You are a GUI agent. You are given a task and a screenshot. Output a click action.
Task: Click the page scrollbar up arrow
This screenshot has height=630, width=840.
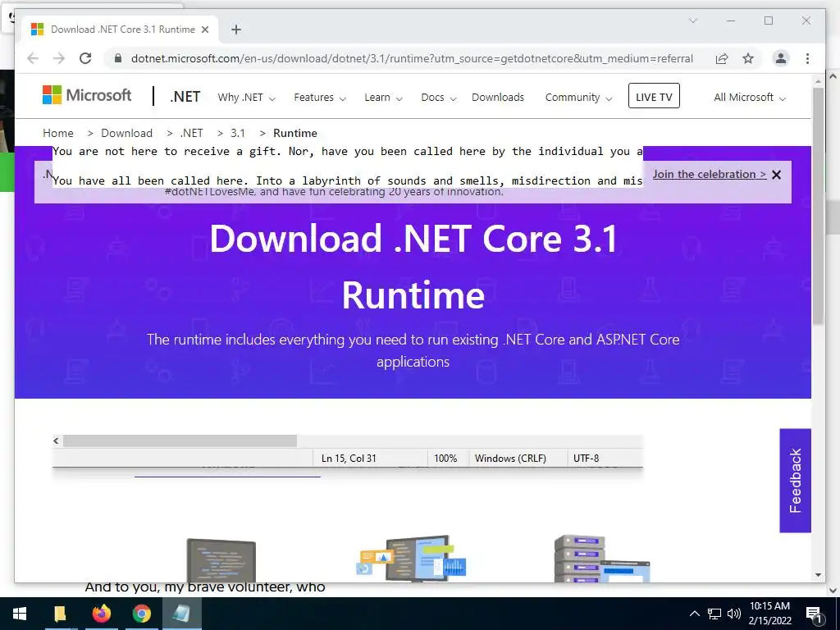point(818,81)
